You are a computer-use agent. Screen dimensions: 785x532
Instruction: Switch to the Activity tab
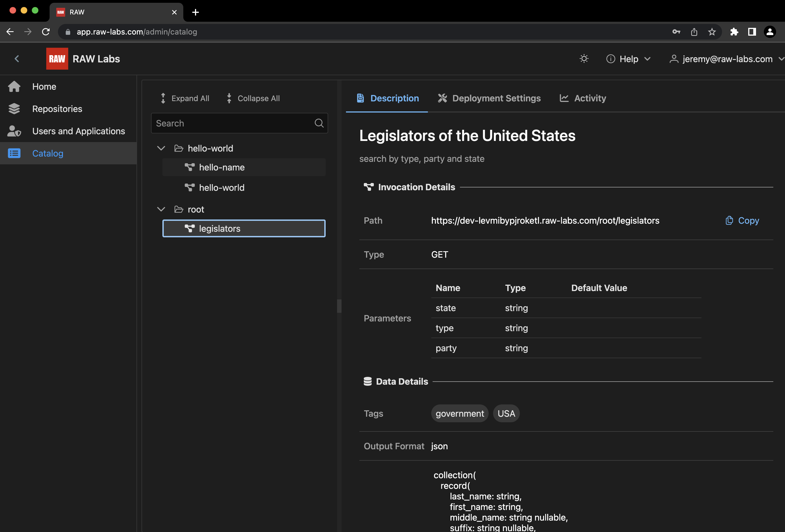coord(583,98)
